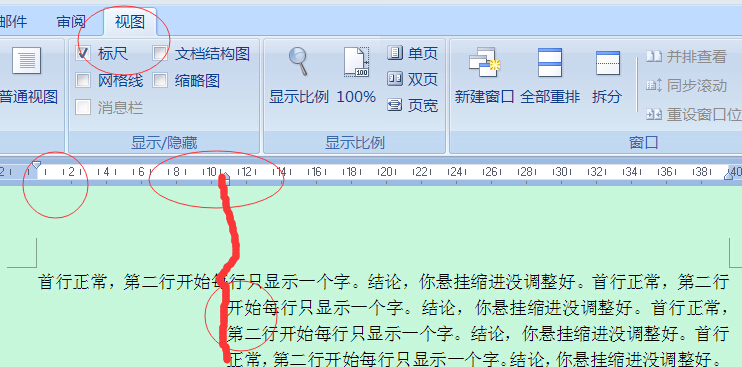
Task: Open the 审阅 ribbon tab
Action: [71, 22]
